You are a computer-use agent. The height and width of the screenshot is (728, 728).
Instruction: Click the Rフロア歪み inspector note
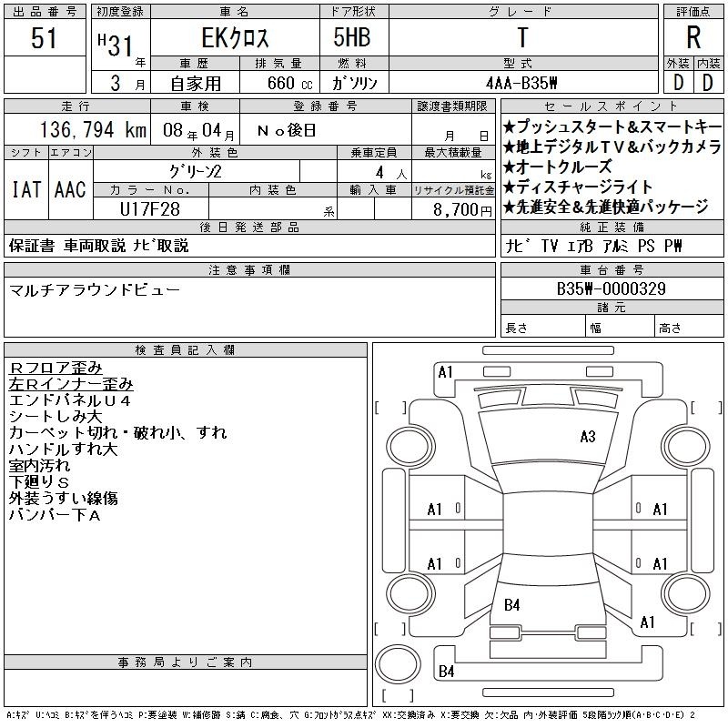tap(56, 368)
